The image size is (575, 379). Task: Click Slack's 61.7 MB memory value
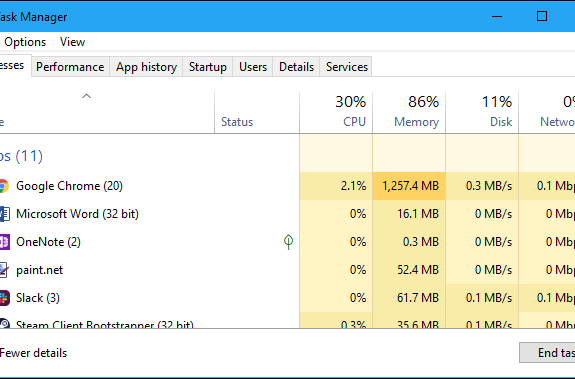418,298
